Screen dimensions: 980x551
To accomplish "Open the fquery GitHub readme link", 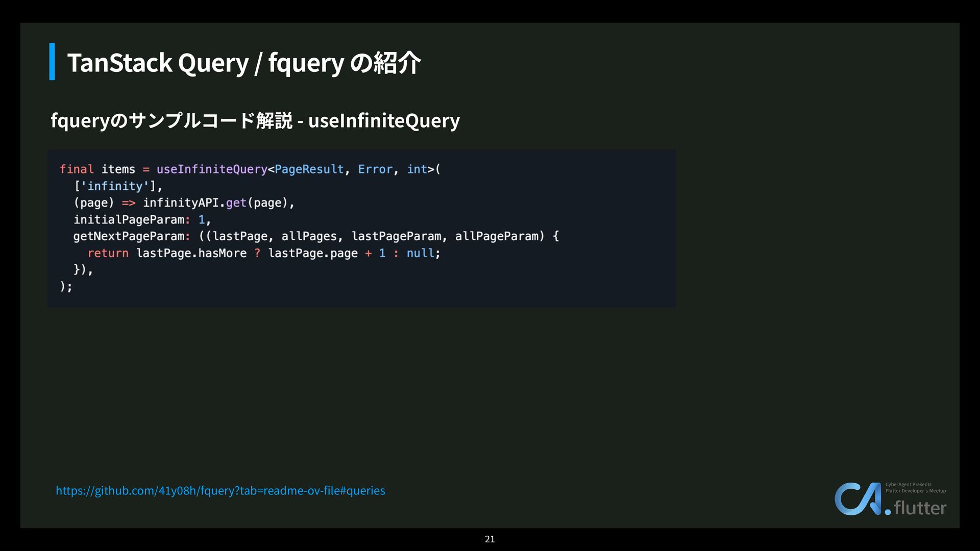I will 220,491.
